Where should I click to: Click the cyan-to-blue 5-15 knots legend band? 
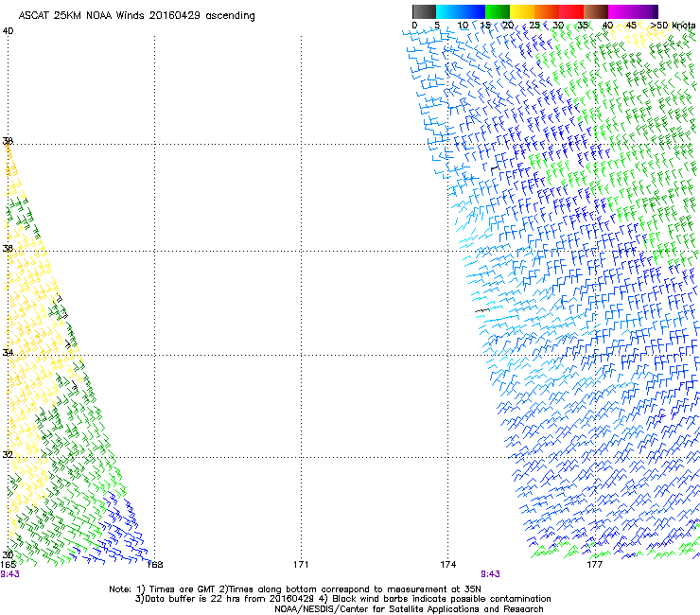point(461,11)
